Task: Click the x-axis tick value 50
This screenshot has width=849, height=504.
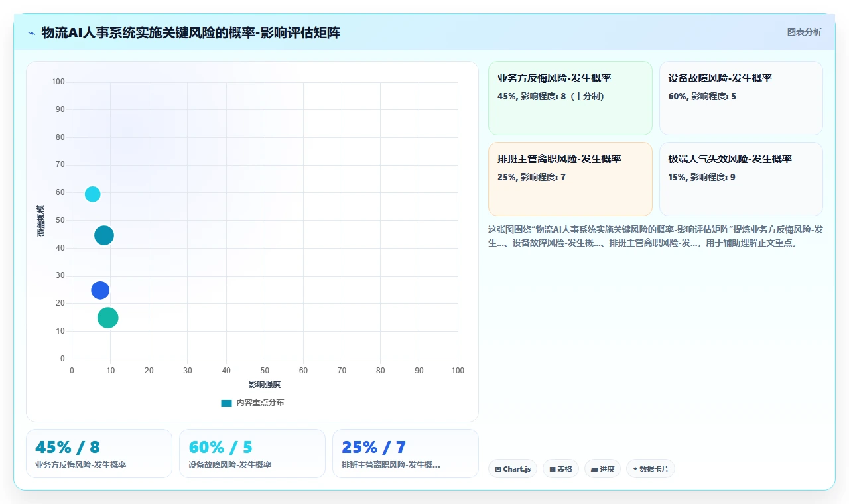Action: pyautogui.click(x=265, y=370)
